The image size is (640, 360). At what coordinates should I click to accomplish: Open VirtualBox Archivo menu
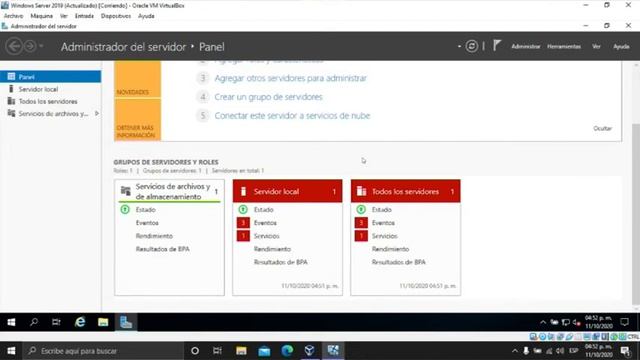pyautogui.click(x=13, y=16)
